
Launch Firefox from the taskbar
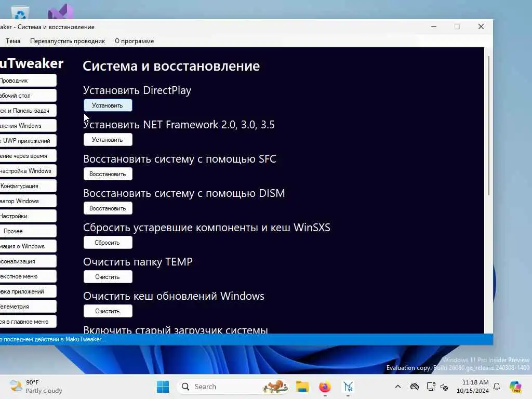coord(325,387)
